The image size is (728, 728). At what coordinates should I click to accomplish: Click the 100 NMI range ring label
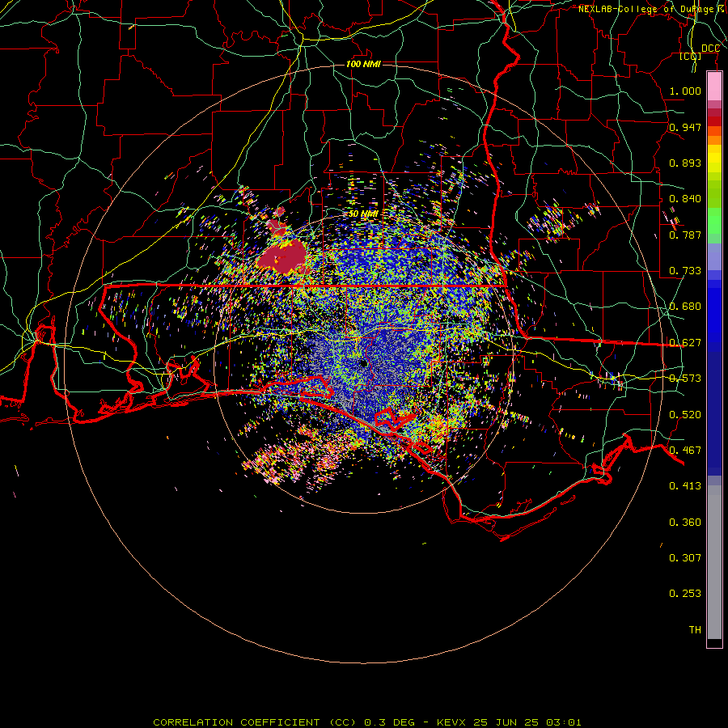coord(363,64)
